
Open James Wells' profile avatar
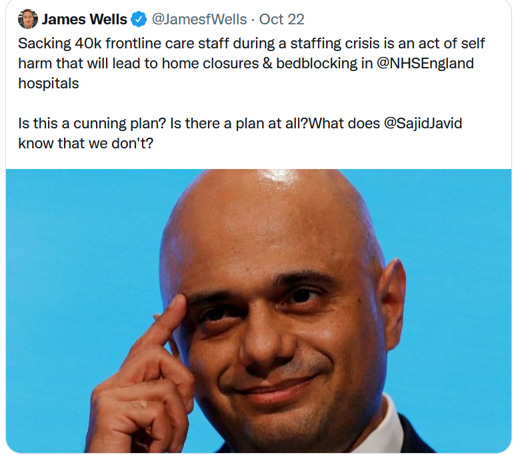28,19
